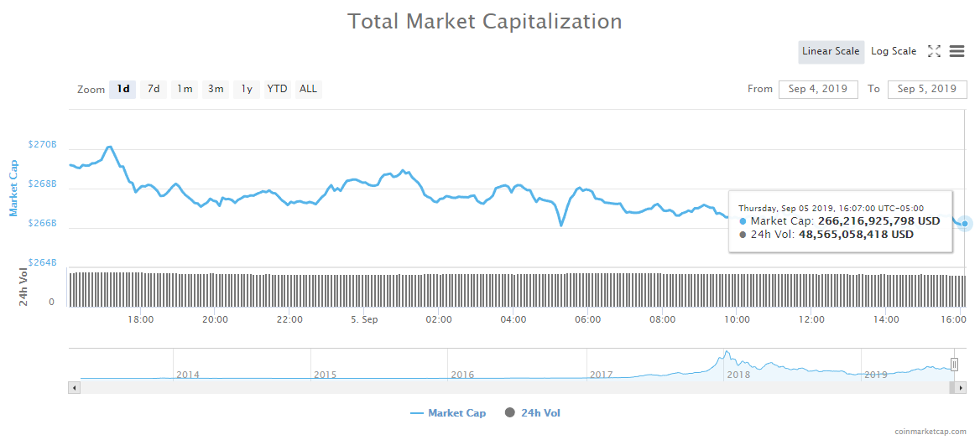Choose the 1y zoom option
The image size is (980, 440).
click(247, 89)
